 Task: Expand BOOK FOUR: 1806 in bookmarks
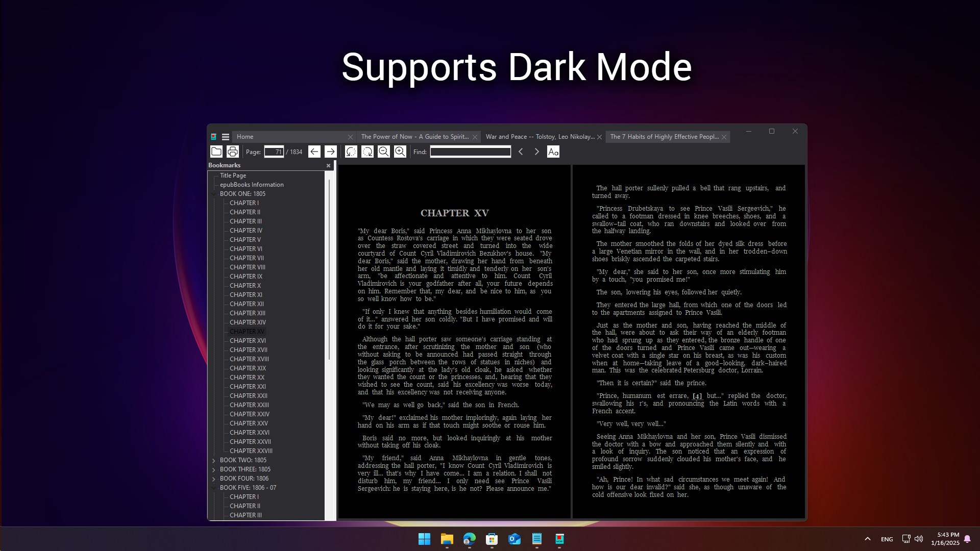213,479
